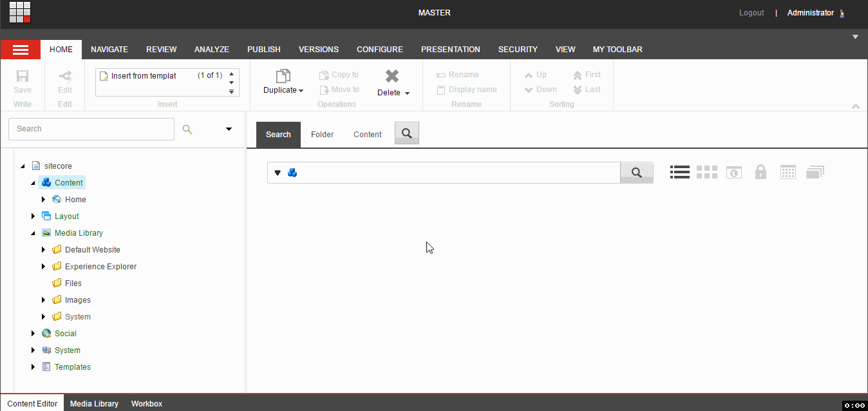Select the lock view icon
The width and height of the screenshot is (868, 411).
point(760,172)
